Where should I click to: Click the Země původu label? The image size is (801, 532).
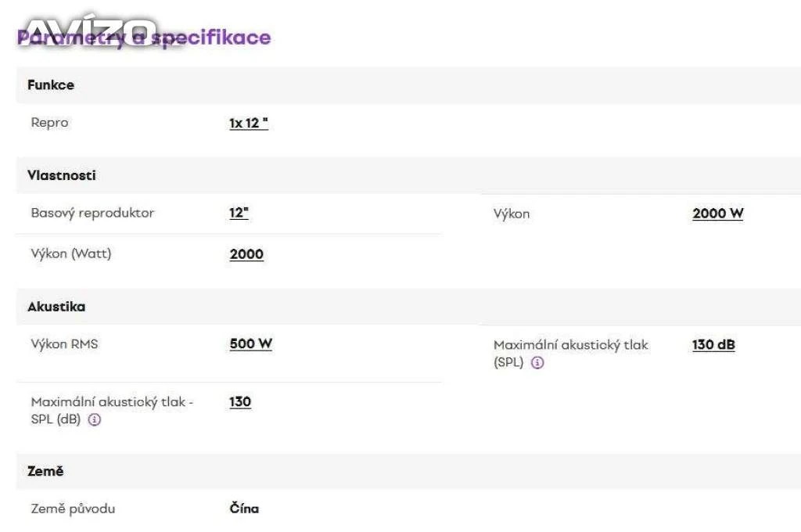coord(73,509)
